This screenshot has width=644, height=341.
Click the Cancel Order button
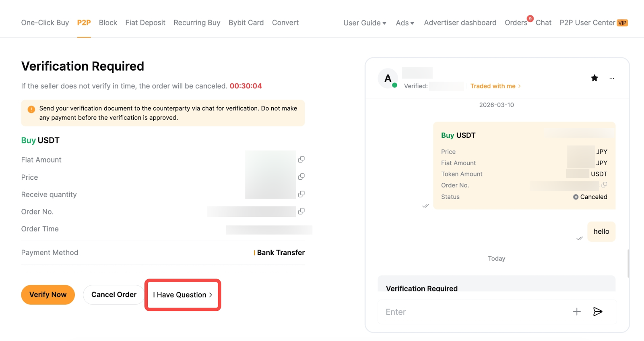(114, 295)
